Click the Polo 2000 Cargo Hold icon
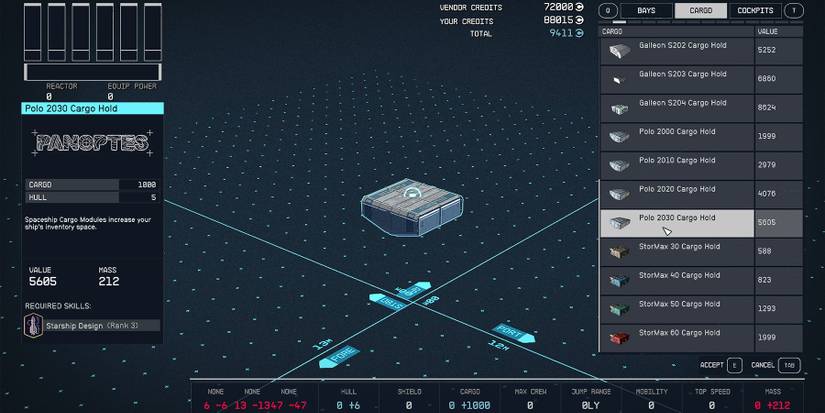This screenshot has height=413, width=825. pos(619,137)
